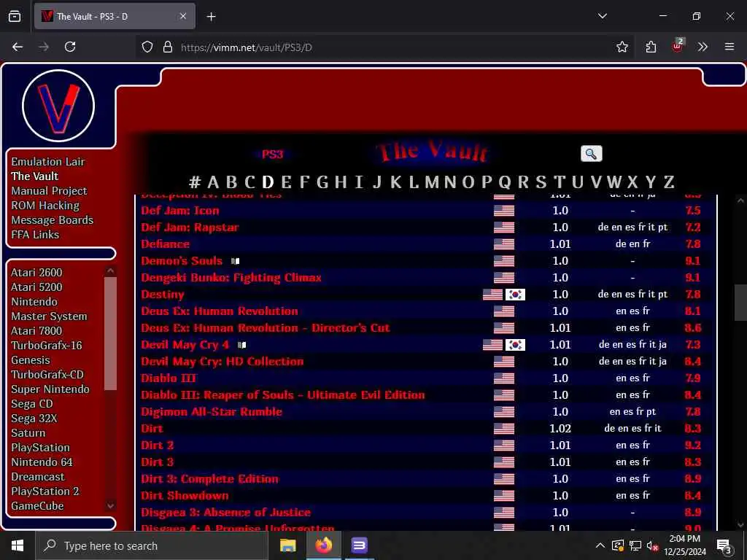747x560 pixels.
Task: Select the Dreamcast system
Action: 38,477
